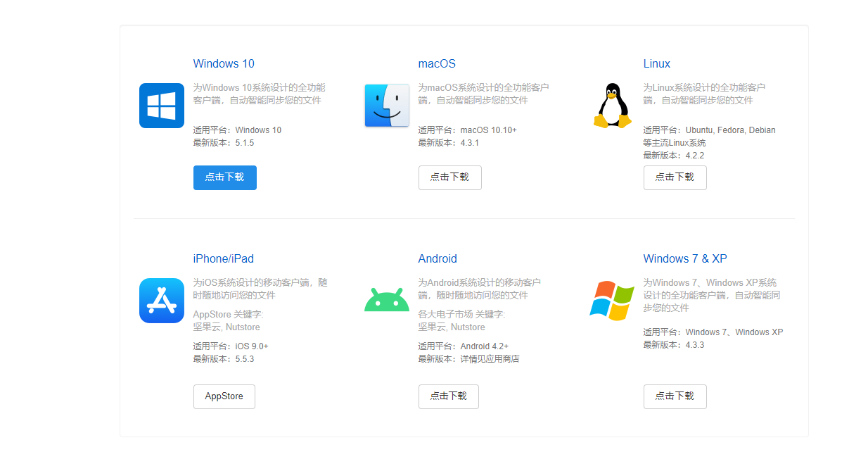Screen dimensions: 868x464
Task: Click the Android description paragraph
Action: click(x=480, y=289)
